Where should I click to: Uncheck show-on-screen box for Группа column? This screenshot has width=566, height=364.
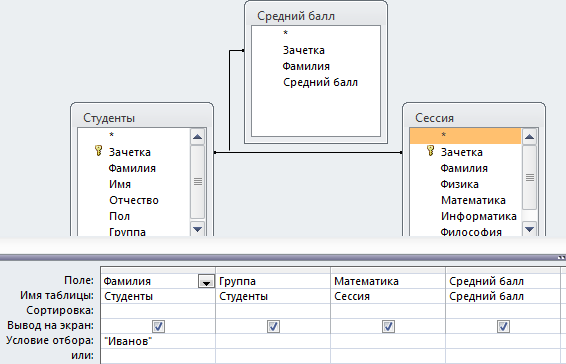(x=273, y=326)
